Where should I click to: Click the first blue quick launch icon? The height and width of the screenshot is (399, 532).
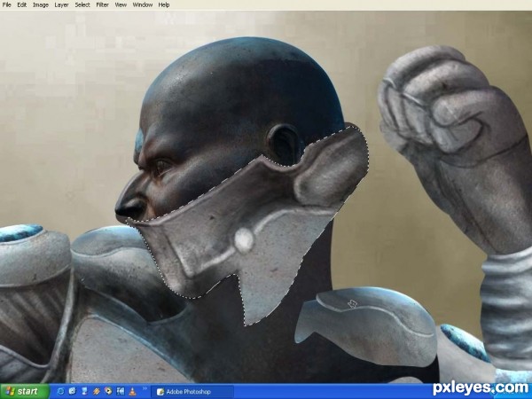tap(60, 391)
